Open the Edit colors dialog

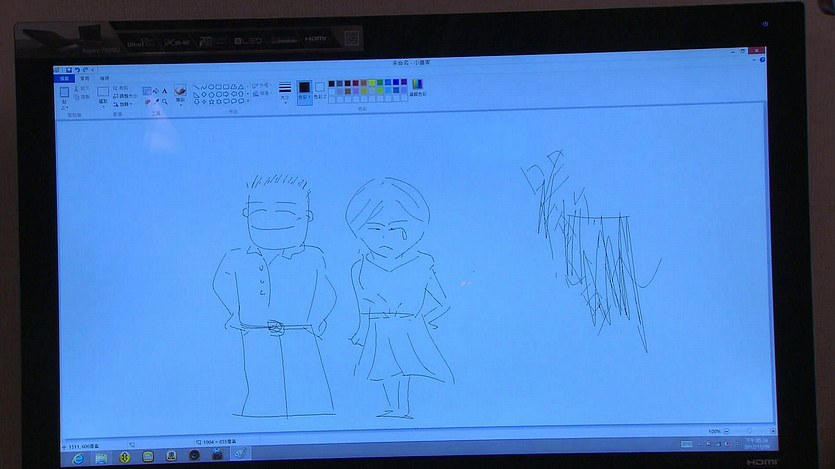click(x=417, y=88)
